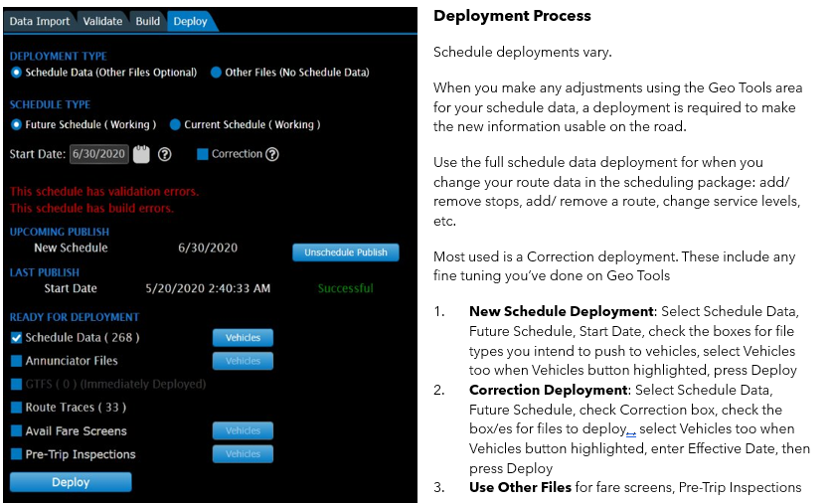Click the 'DEPLOYMENT TYPE' section heading
The image size is (833, 504).
point(59,57)
